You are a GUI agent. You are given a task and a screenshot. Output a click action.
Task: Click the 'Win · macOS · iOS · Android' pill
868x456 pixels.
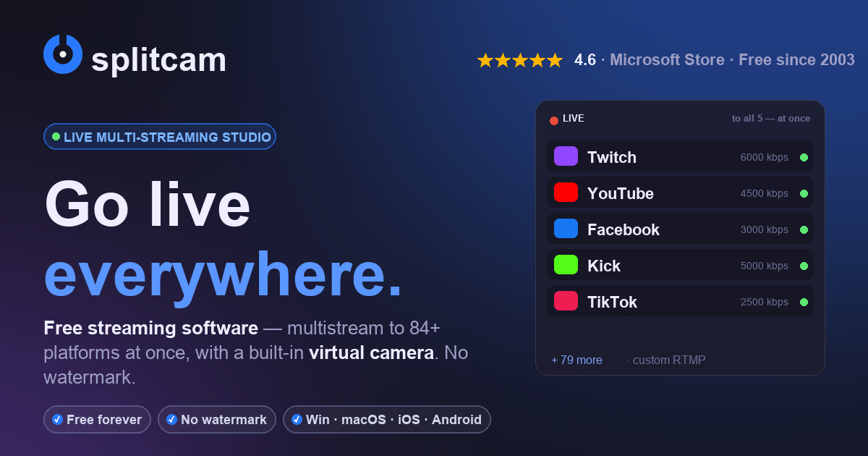(387, 419)
